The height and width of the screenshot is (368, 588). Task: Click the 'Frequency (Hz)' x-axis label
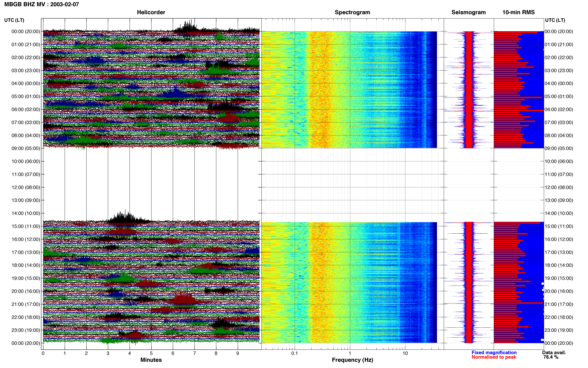[352, 360]
